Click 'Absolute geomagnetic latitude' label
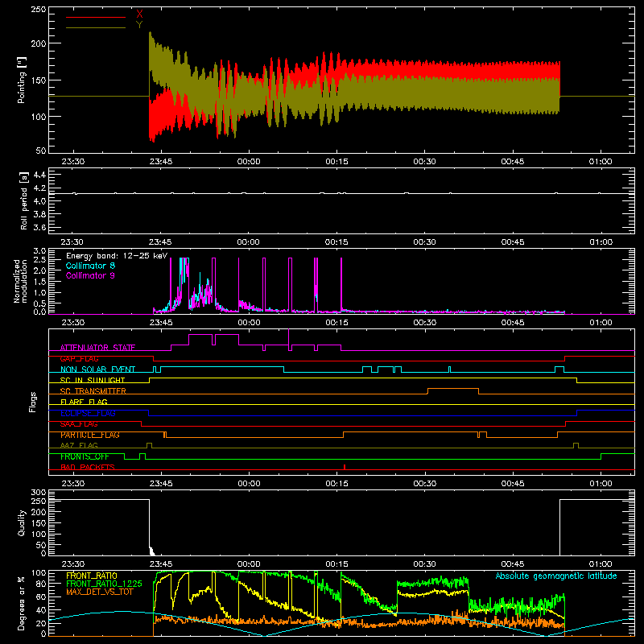This screenshot has height=644, width=644. (556, 576)
